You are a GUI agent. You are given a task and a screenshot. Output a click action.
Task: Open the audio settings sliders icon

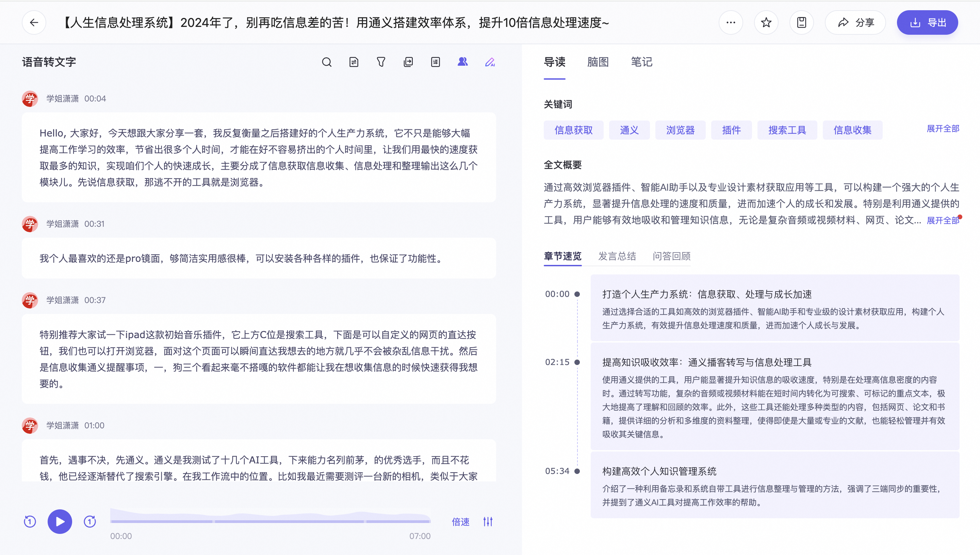pos(488,521)
